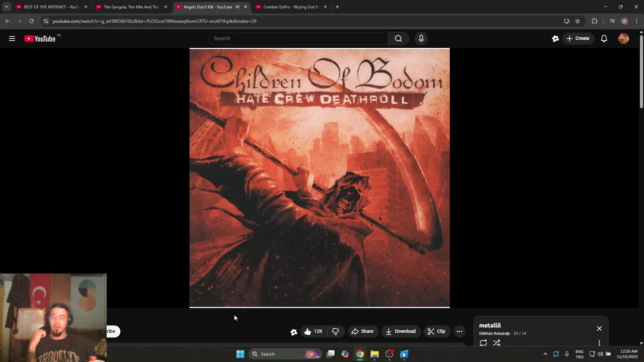Screen dimensions: 644x362
Task: Go to the YouTube home logo
Action: point(40,38)
